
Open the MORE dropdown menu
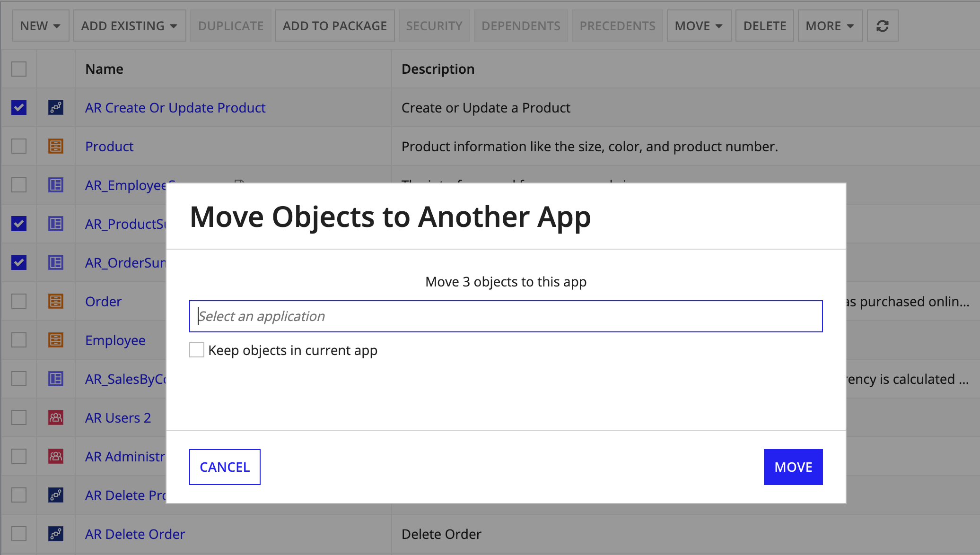830,26
